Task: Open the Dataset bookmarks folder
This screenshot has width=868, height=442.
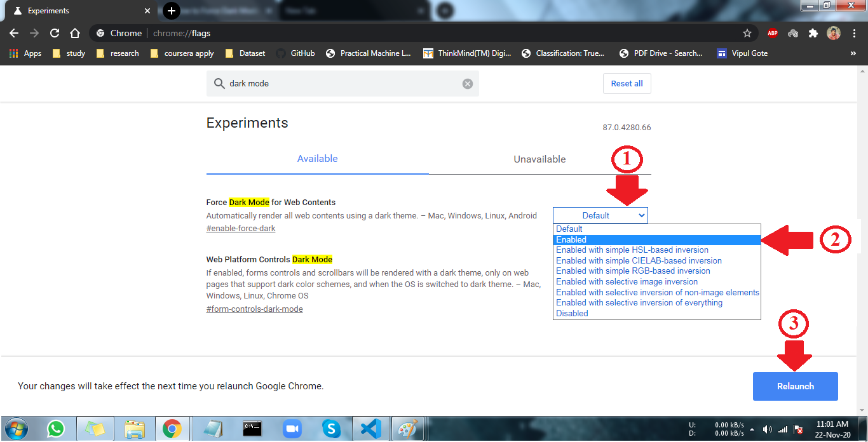Action: coord(245,53)
